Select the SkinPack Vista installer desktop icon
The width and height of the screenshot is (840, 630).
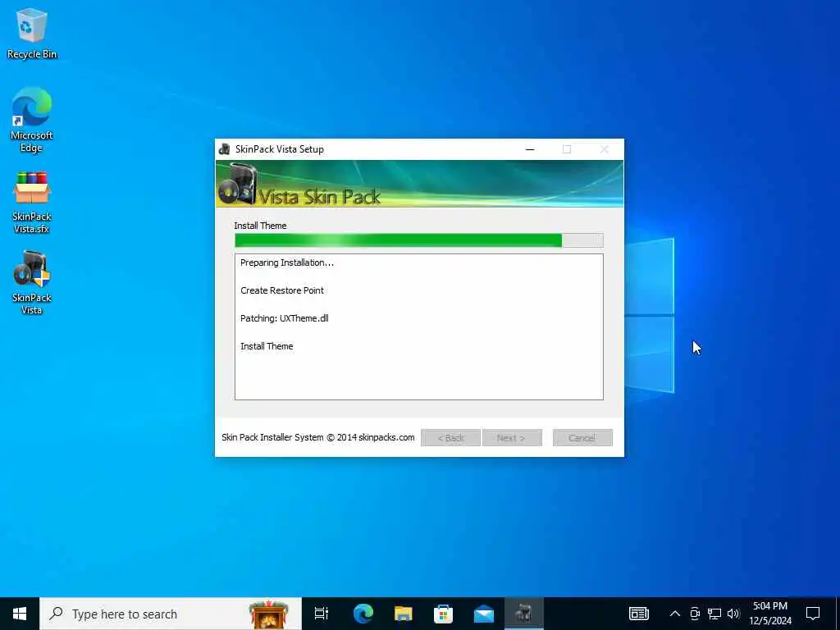click(x=32, y=282)
